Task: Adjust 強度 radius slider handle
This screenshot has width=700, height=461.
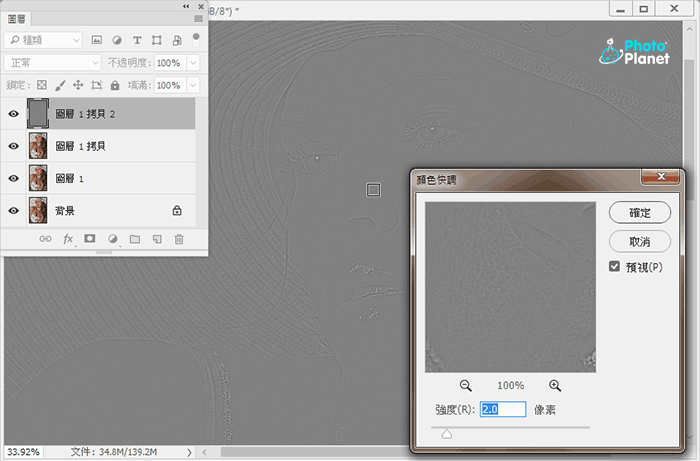Action: 446,434
